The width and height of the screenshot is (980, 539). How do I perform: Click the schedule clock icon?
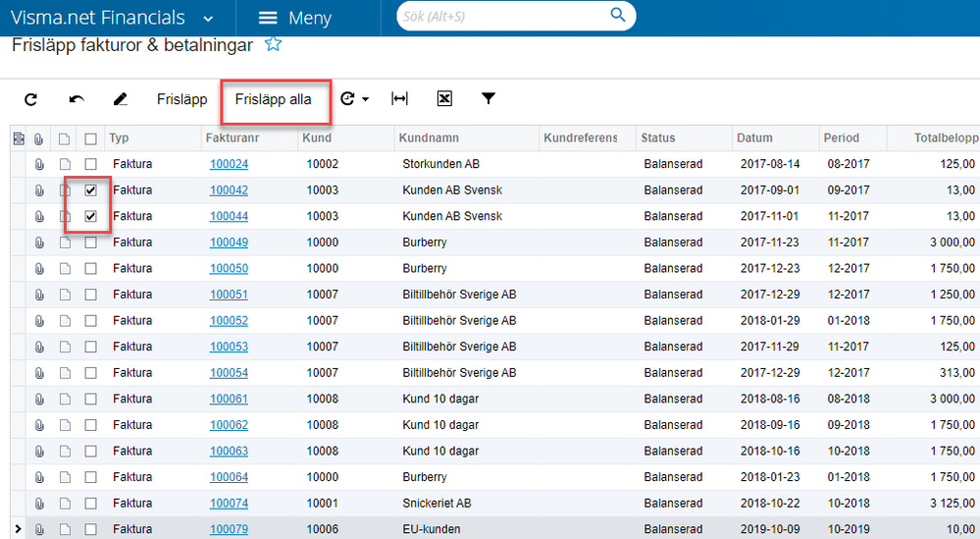point(347,99)
